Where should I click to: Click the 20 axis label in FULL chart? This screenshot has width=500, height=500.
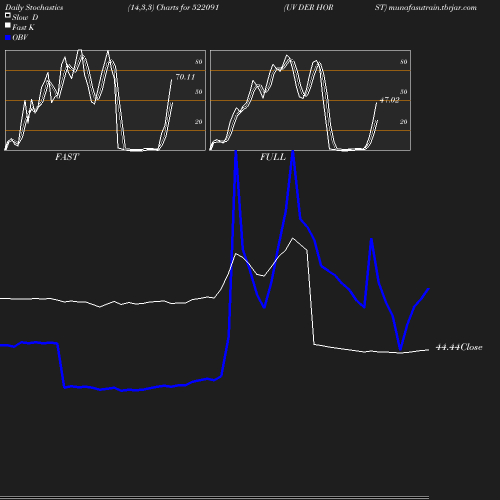pos(404,122)
